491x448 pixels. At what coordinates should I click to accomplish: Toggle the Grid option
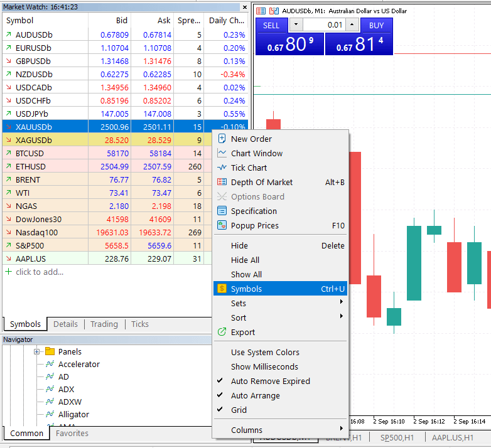tap(280, 410)
